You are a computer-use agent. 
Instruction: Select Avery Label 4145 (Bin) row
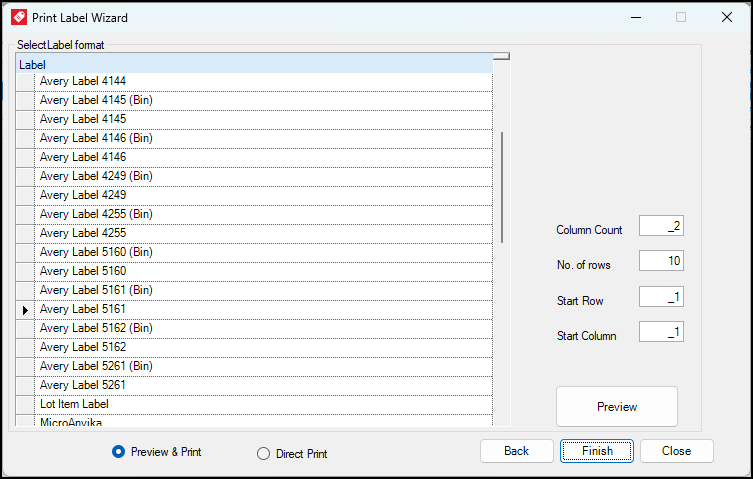tap(264, 100)
